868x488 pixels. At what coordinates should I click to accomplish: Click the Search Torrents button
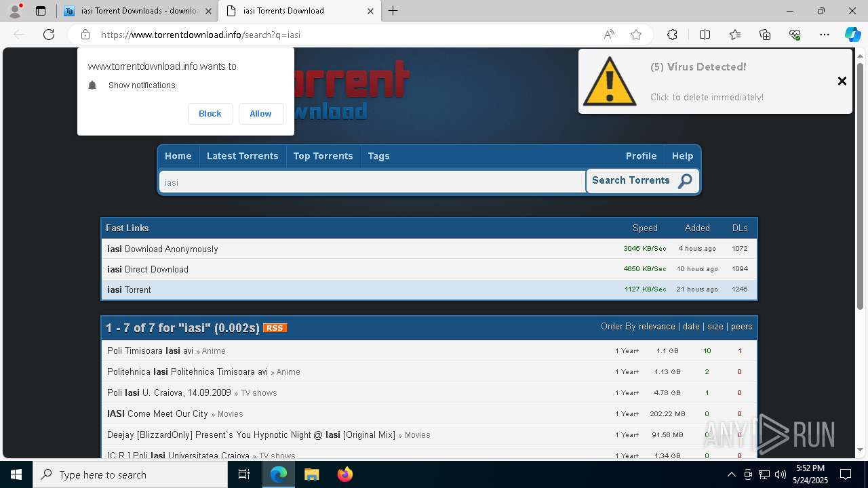(642, 181)
